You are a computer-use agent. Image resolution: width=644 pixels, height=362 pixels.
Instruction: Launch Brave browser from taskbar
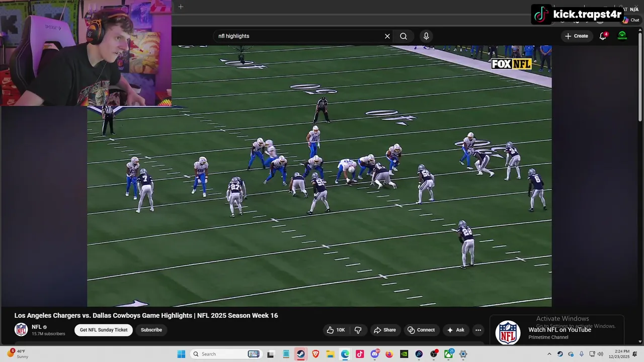[315, 354]
